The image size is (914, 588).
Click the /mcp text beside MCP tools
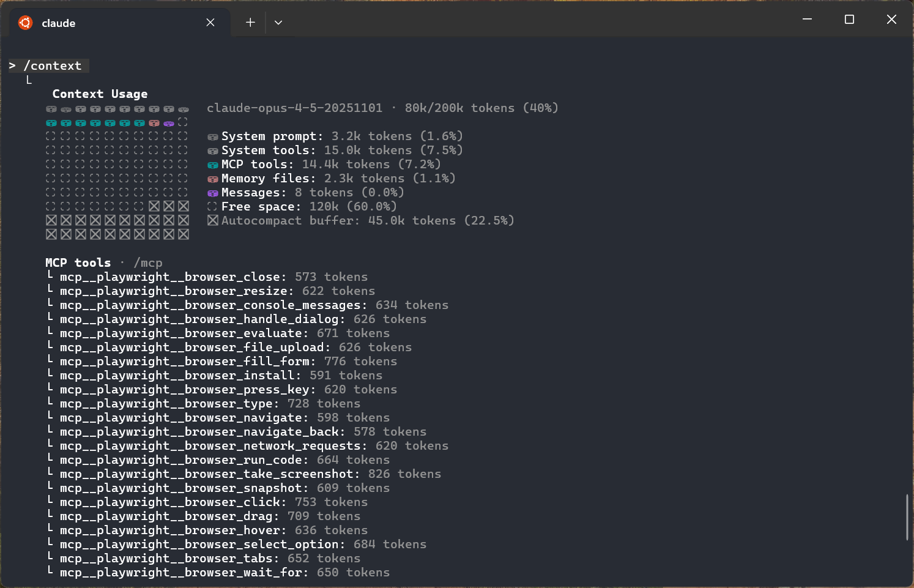[x=148, y=263]
